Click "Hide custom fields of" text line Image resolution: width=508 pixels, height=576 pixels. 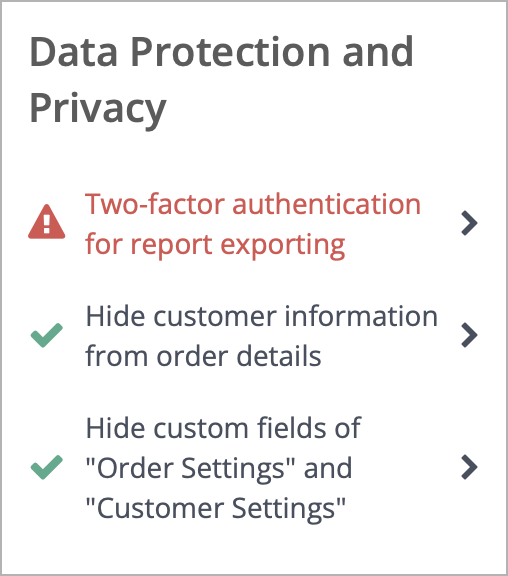click(223, 428)
